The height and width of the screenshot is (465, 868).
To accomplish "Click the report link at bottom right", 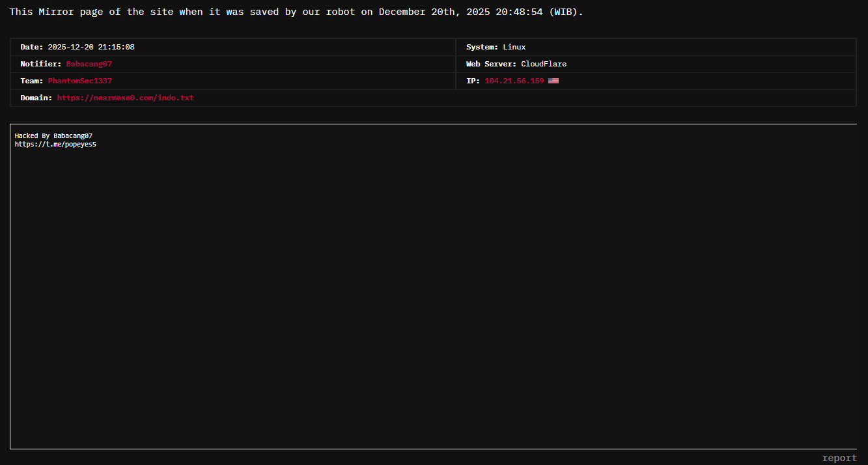I will coord(839,458).
